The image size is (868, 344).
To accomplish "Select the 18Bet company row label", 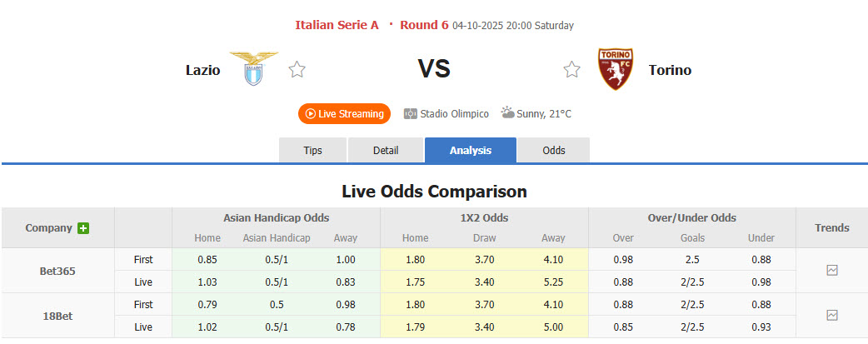I will coord(57,315).
